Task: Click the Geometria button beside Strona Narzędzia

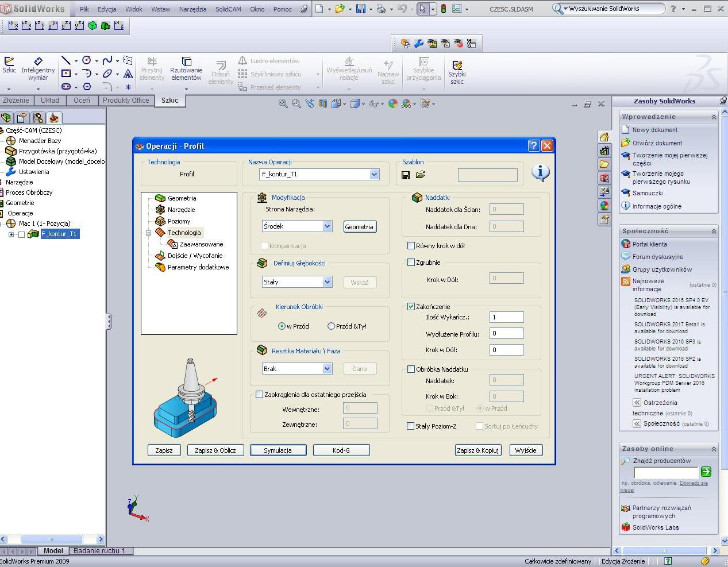Action: coord(359,227)
